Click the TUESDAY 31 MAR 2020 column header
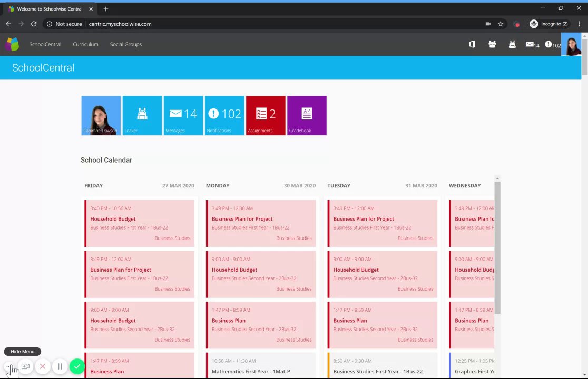 (382, 185)
